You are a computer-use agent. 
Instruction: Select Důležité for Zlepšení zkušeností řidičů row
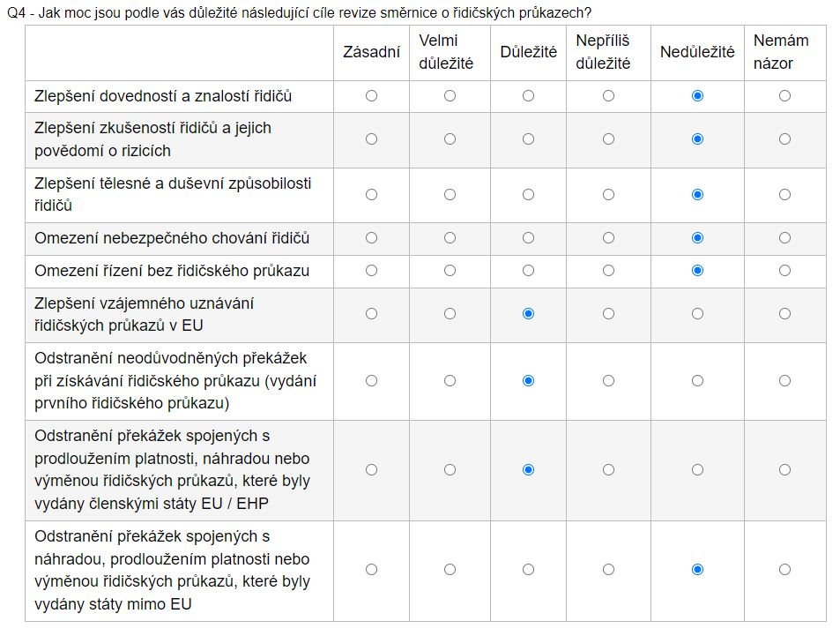(x=528, y=138)
